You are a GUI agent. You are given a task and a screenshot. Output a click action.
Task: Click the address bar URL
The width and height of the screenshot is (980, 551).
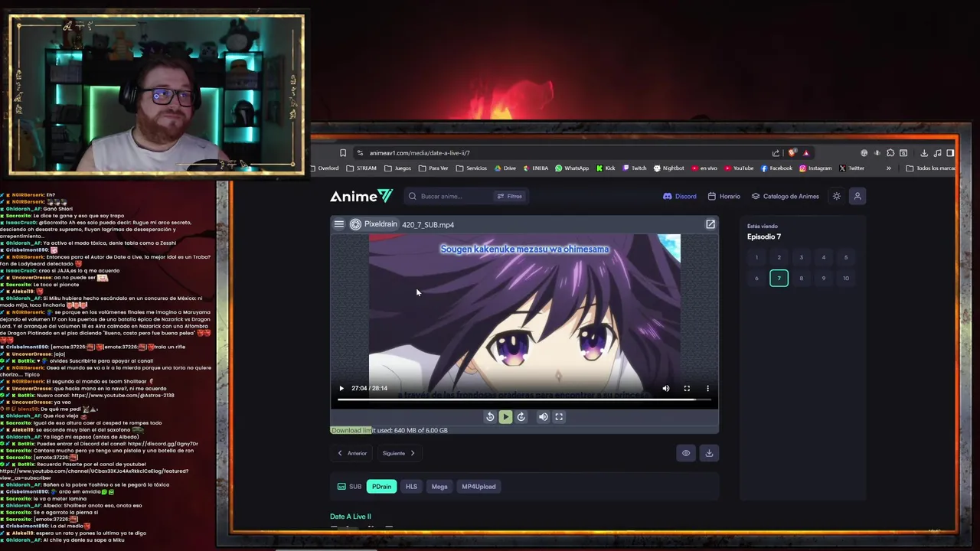point(420,153)
